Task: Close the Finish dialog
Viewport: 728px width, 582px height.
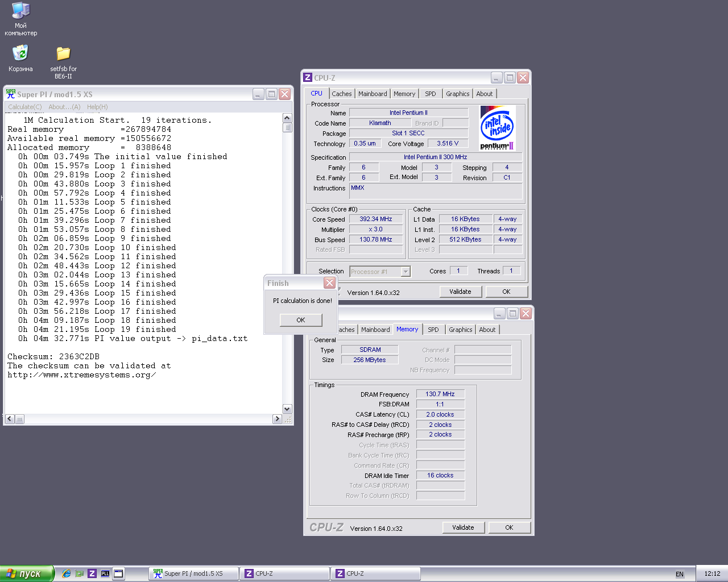Action: pos(330,282)
